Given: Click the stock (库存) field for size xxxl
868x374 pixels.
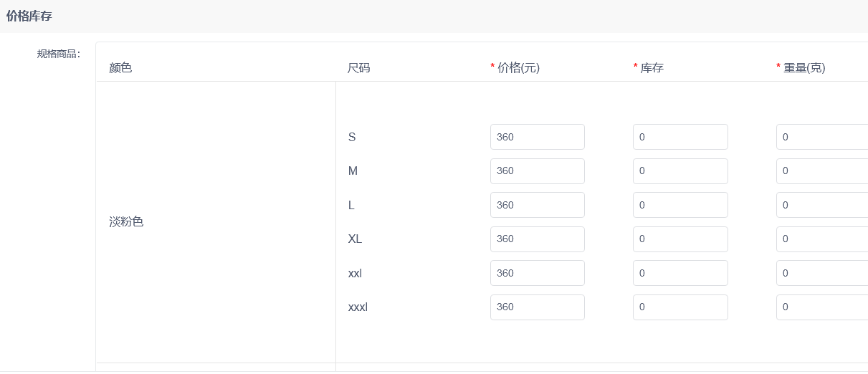Looking at the screenshot, I should click(x=679, y=307).
